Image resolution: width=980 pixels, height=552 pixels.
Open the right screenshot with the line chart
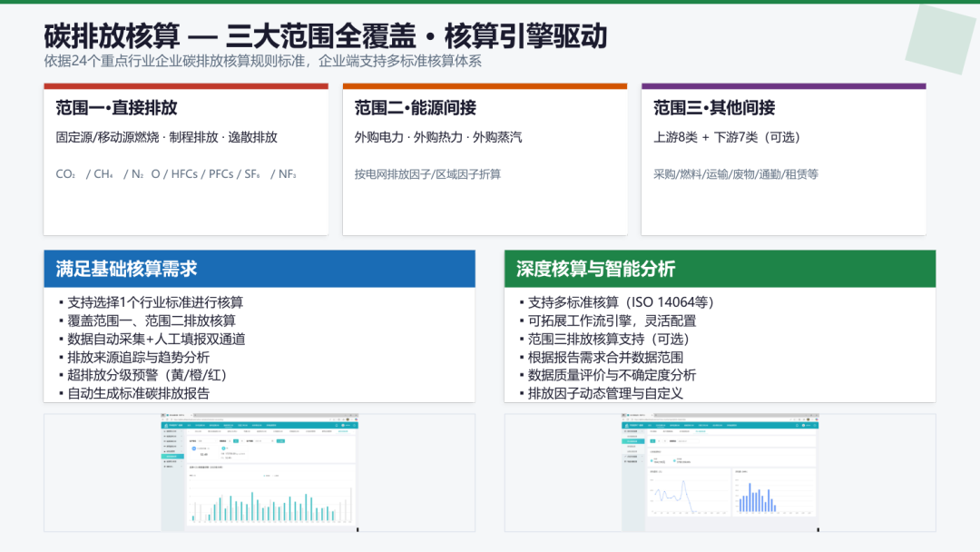pyautogui.click(x=720, y=473)
